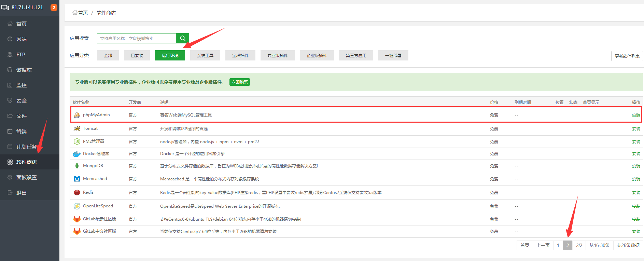Click the GitLab最新社区版 fox icon
The image size is (644, 261).
pos(77,219)
